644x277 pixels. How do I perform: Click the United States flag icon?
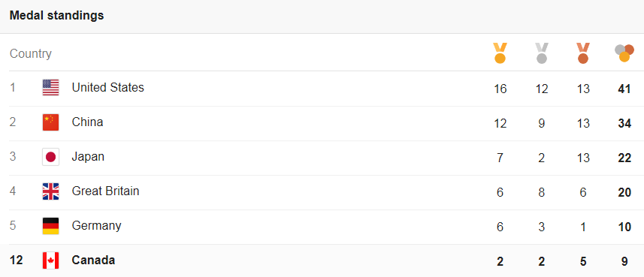(x=50, y=88)
